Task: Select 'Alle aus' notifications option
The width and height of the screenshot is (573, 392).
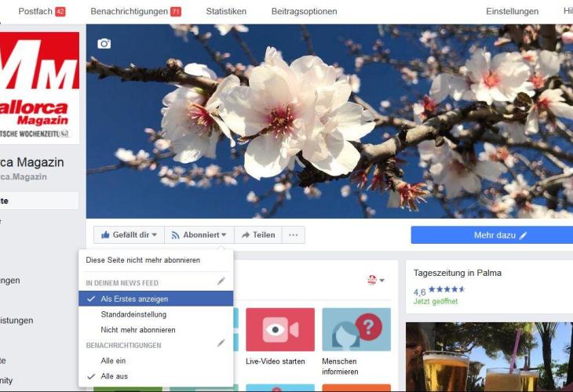Action: [x=114, y=376]
